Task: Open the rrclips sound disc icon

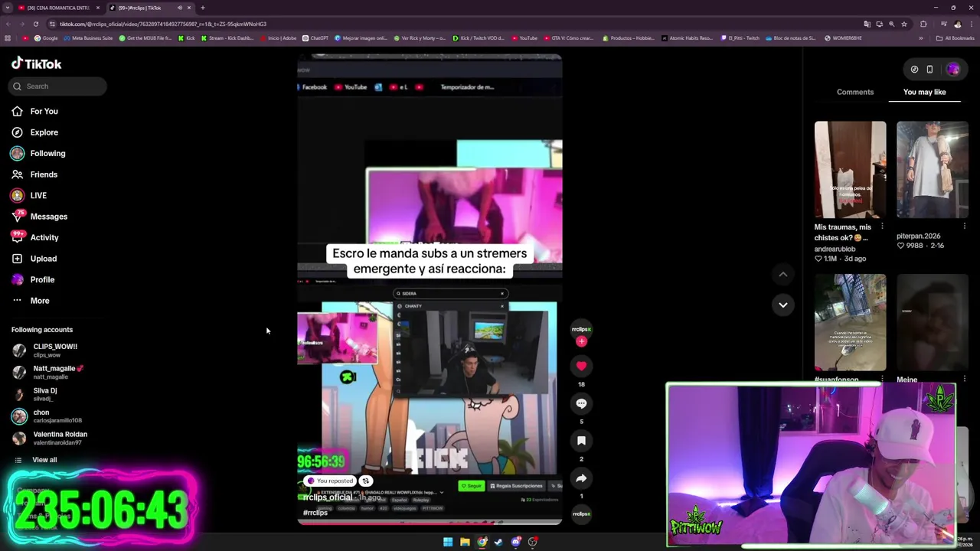Action: tap(581, 514)
